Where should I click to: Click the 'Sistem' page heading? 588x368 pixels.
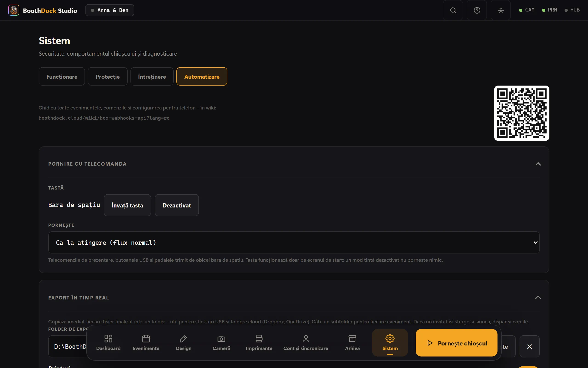point(54,41)
